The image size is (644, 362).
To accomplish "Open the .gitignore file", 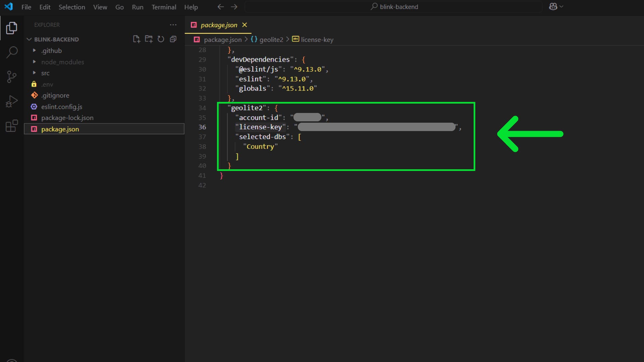I will click(x=104, y=96).
